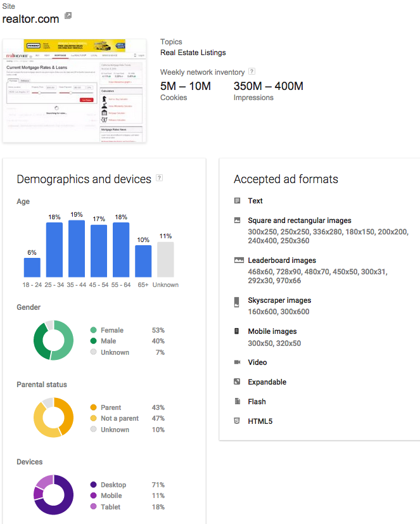This screenshot has width=420, height=524.
Task: Open realtor.com external link icon
Action: click(68, 16)
